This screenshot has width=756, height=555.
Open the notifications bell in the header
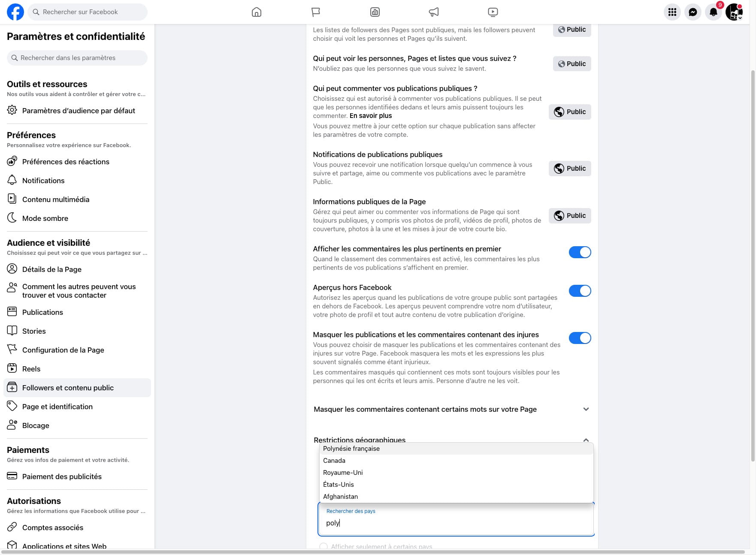pyautogui.click(x=713, y=12)
